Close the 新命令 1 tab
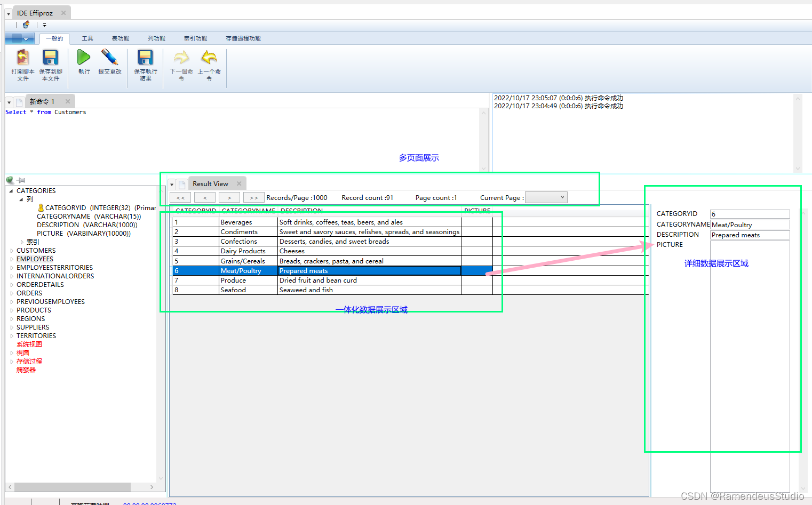 68,101
